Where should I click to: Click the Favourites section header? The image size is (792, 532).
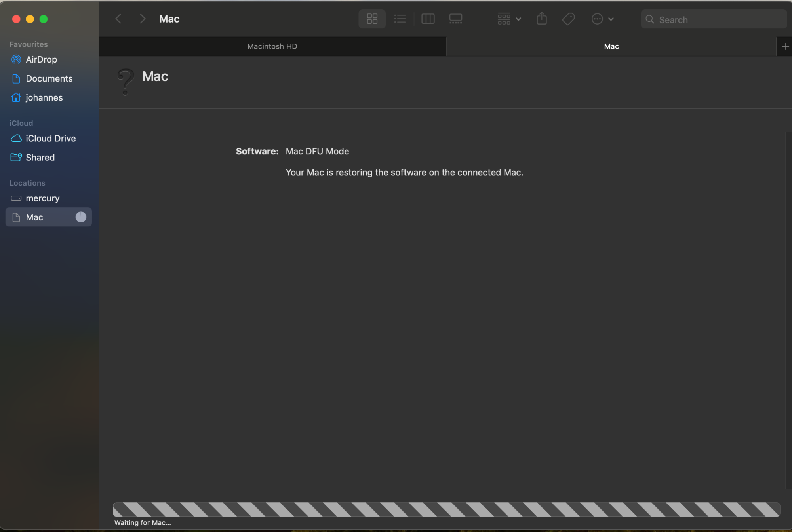point(29,44)
